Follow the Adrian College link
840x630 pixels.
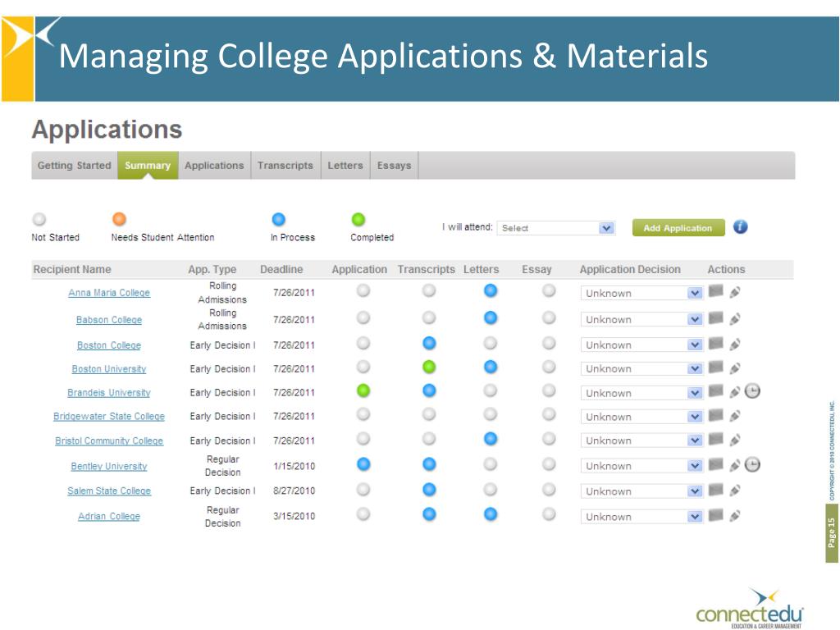109,517
